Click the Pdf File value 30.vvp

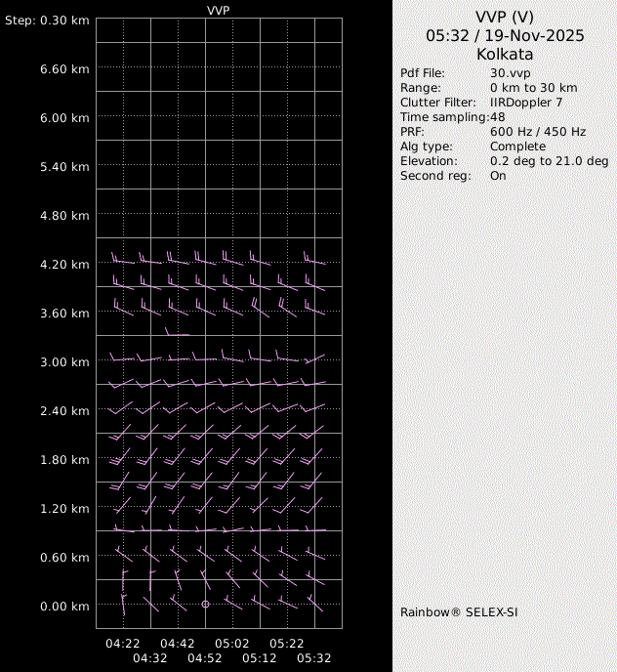(510, 73)
